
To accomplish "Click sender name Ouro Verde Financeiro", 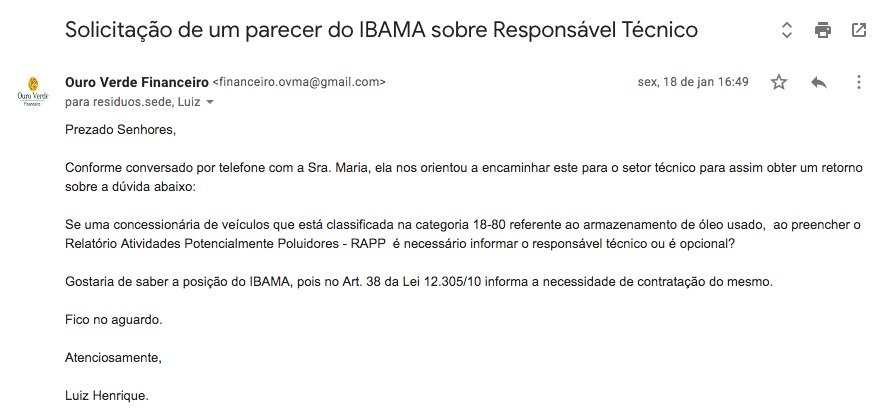I will (137, 82).
